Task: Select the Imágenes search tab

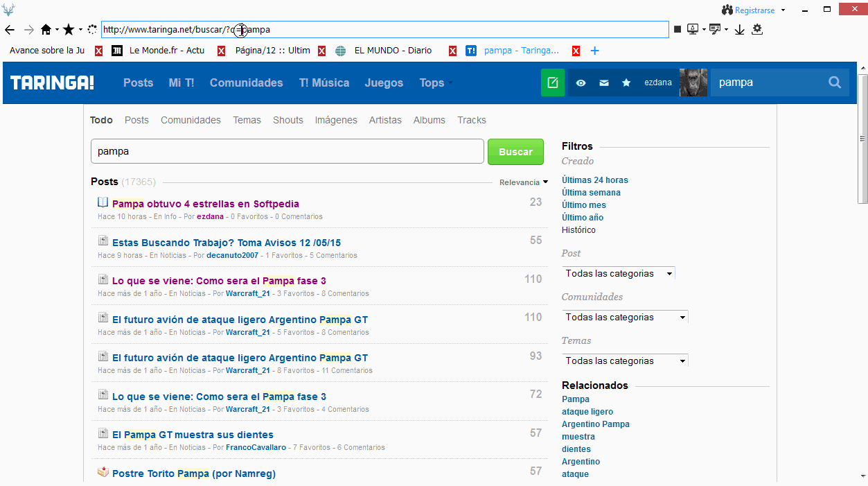Action: (x=336, y=120)
